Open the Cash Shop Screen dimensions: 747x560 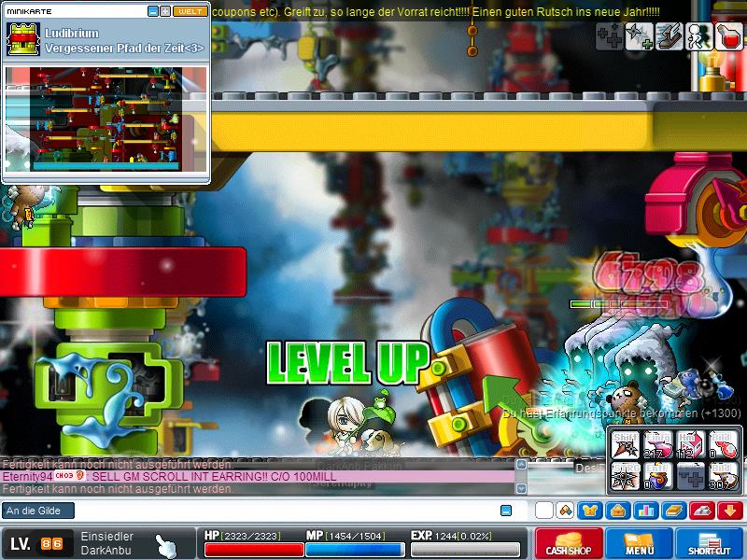pos(569,543)
